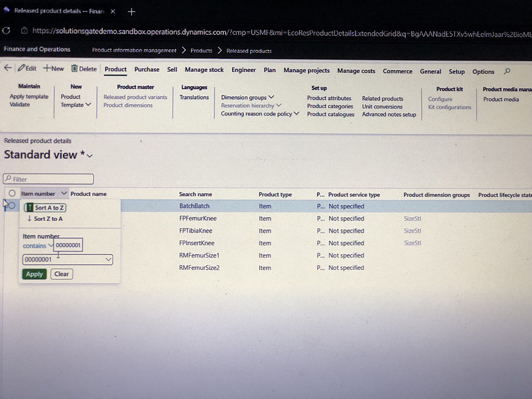Click the New plus button
532x399 pixels.
point(53,69)
